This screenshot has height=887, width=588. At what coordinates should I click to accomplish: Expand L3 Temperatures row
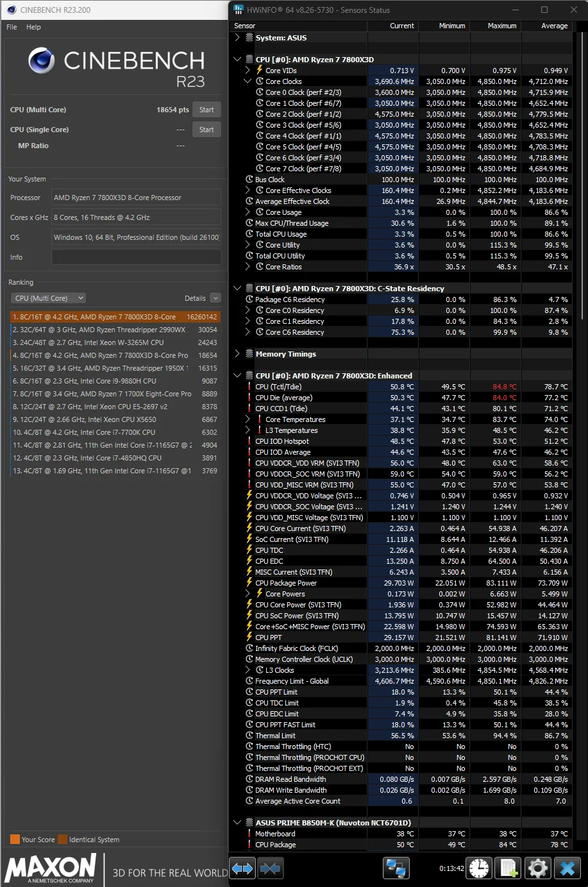pyautogui.click(x=248, y=430)
